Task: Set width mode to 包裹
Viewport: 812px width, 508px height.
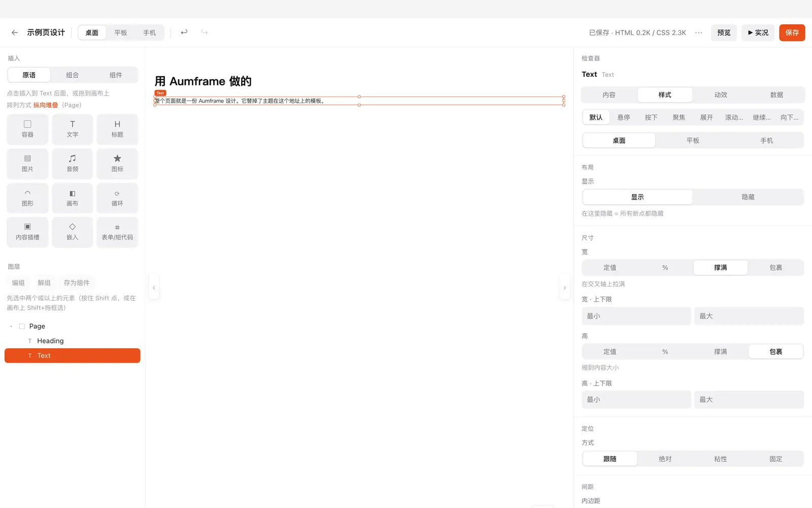Action: [x=775, y=268]
